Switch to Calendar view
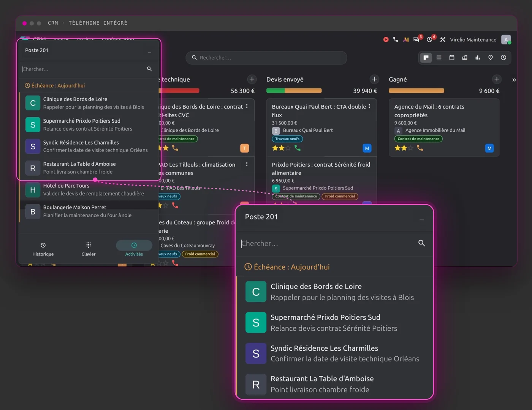The image size is (532, 410). coord(452,58)
